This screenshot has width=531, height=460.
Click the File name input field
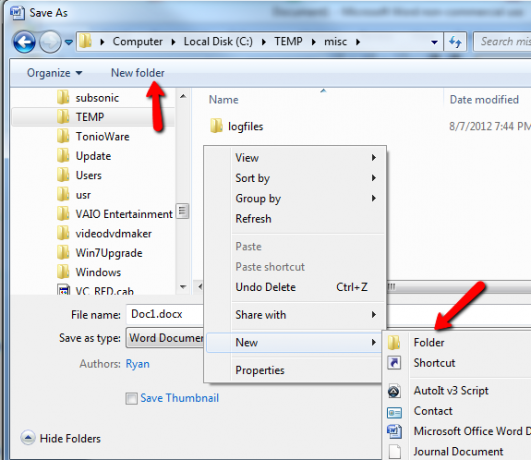pos(165,314)
